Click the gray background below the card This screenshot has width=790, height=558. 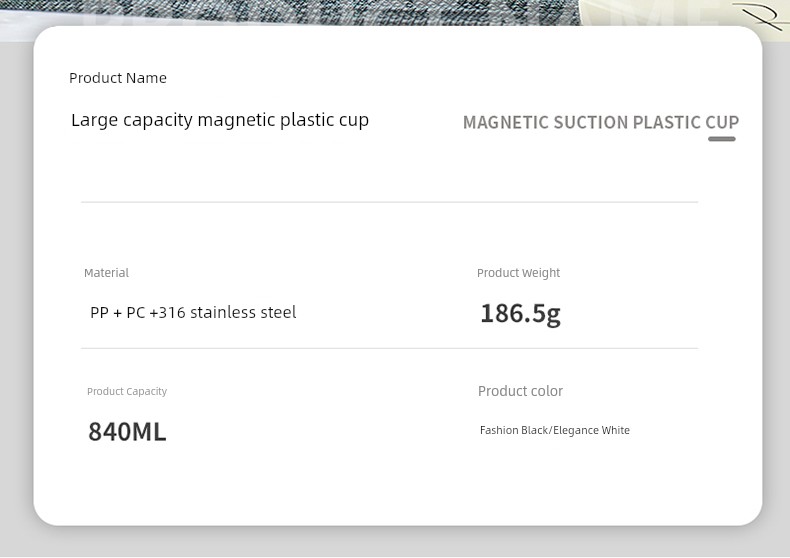395,541
